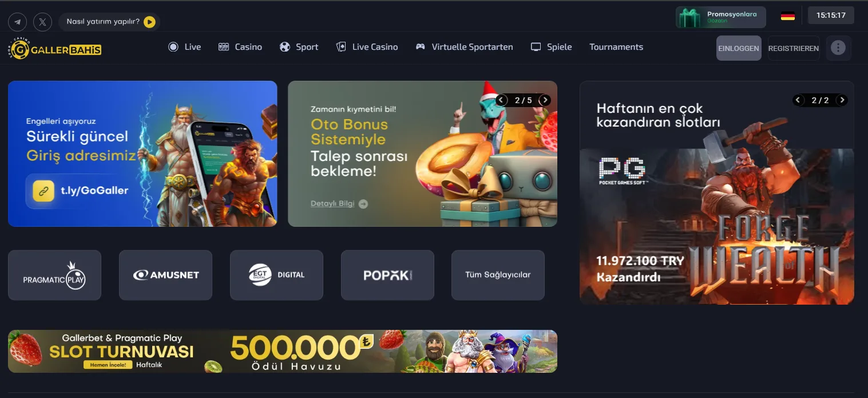Viewport: 868px width, 398px height.
Task: Open the Telegram channel icon
Action: click(18, 22)
